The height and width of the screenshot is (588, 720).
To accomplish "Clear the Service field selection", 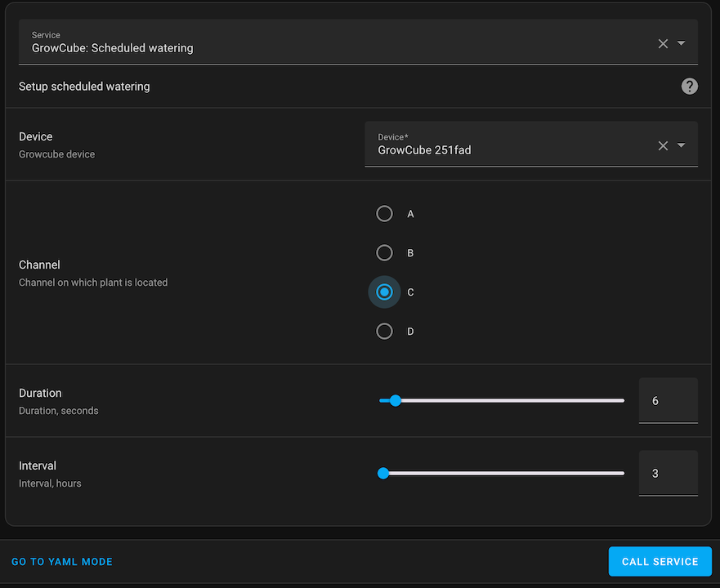I will point(663,43).
